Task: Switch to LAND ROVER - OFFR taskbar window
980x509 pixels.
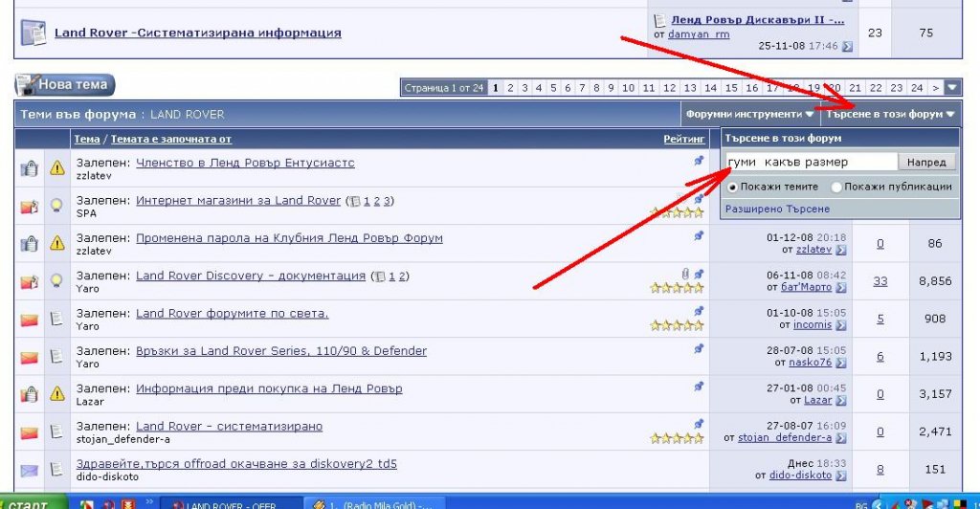Action: [231, 503]
